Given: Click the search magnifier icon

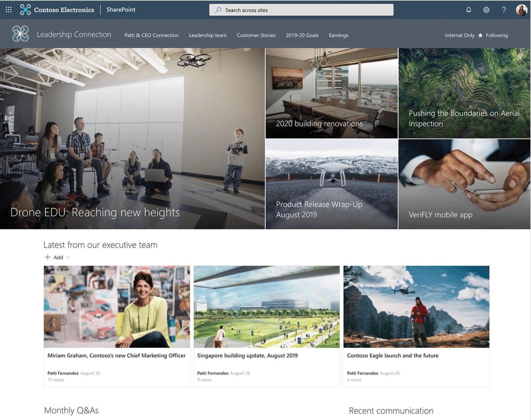Looking at the screenshot, I should click(x=218, y=10).
